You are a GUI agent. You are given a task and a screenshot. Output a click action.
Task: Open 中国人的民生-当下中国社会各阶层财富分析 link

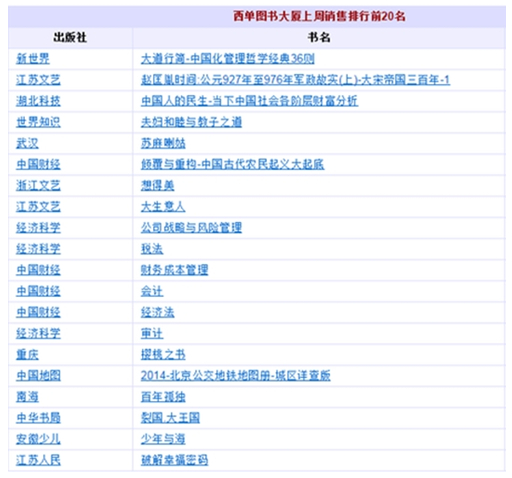click(x=249, y=101)
